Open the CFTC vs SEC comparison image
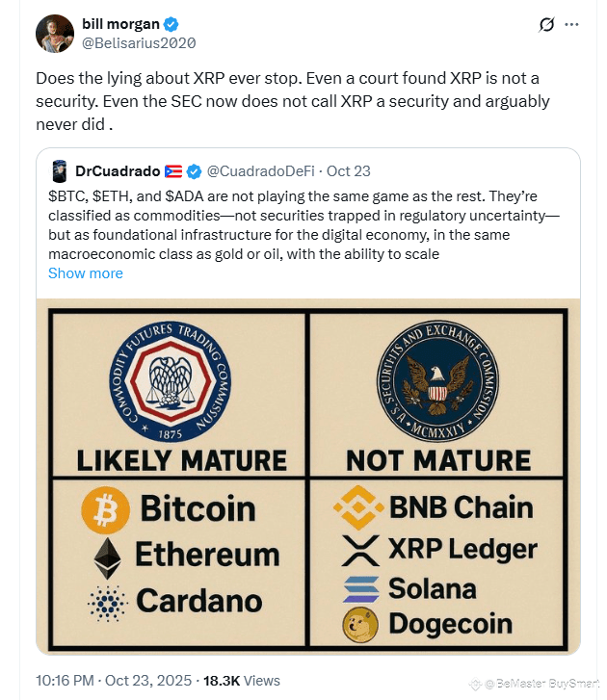Screen dimensions: 607x700 (x=308, y=477)
